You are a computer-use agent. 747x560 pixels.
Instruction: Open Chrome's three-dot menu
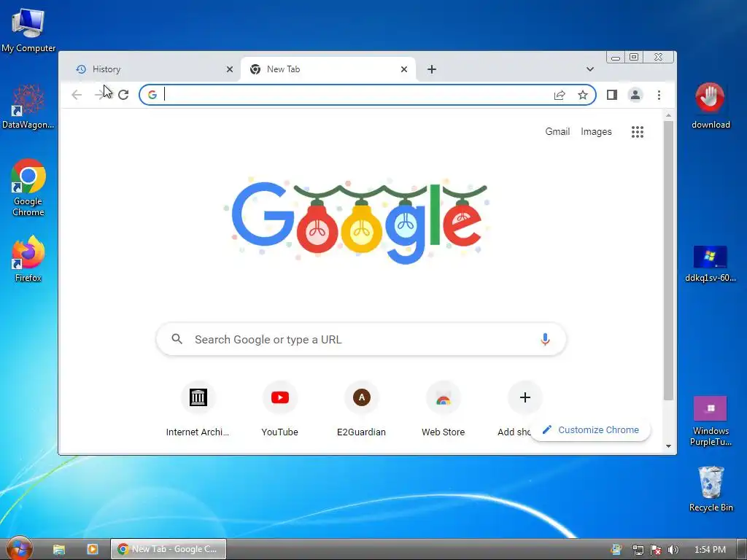click(x=659, y=96)
